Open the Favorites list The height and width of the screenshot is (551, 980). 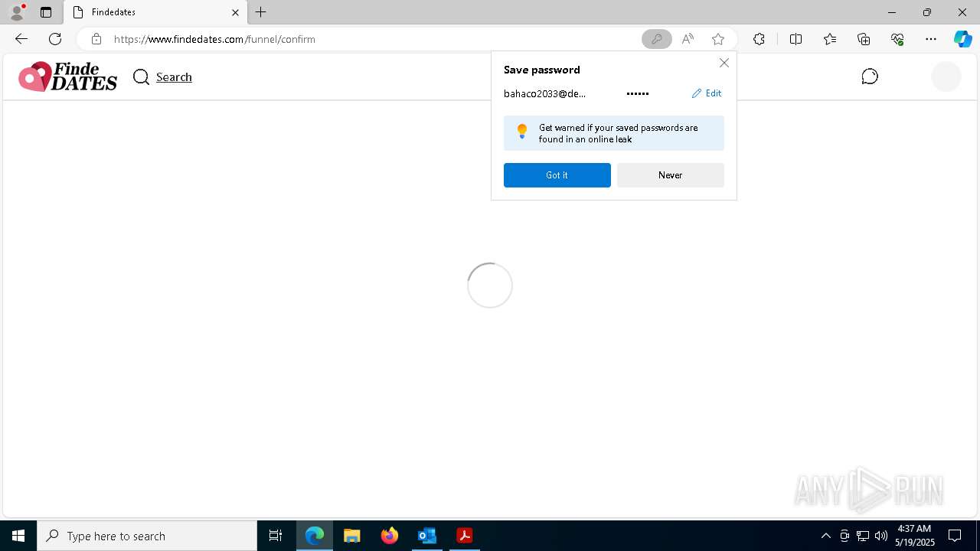[830, 39]
